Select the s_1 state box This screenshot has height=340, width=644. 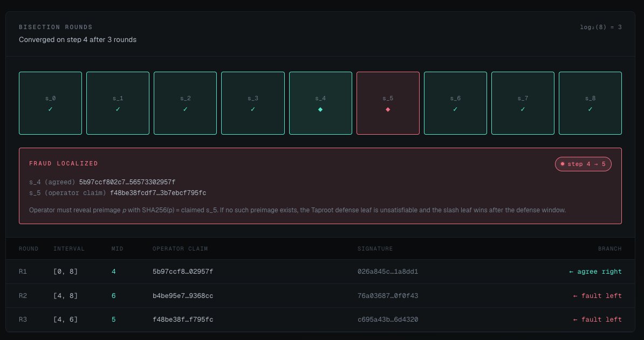point(118,103)
